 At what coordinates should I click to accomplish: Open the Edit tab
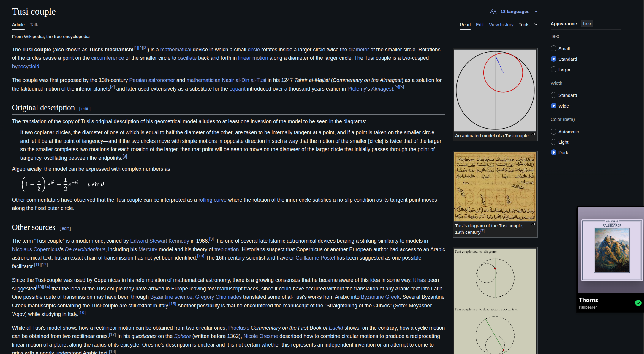click(480, 25)
